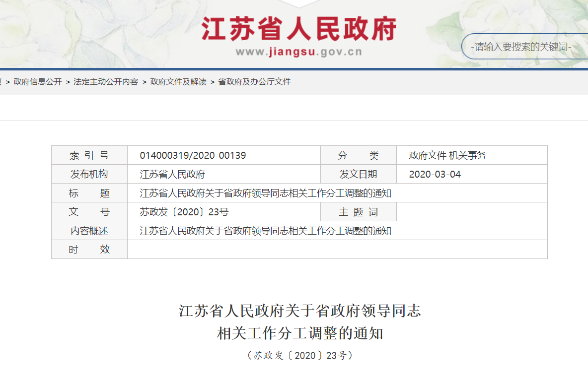588x382 pixels.
Task: Click the 政府文件 机关事务 category value
Action: coord(447,156)
